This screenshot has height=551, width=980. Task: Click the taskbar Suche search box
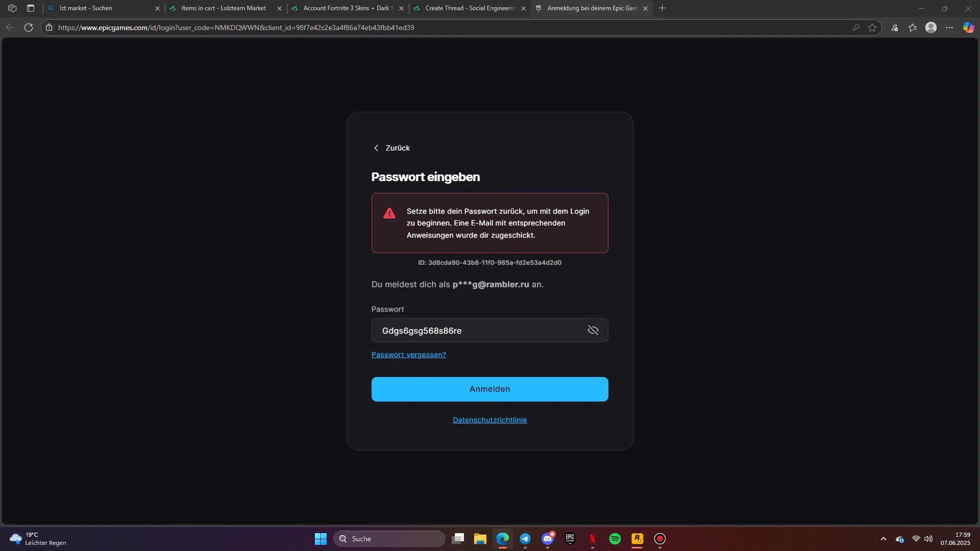389,539
